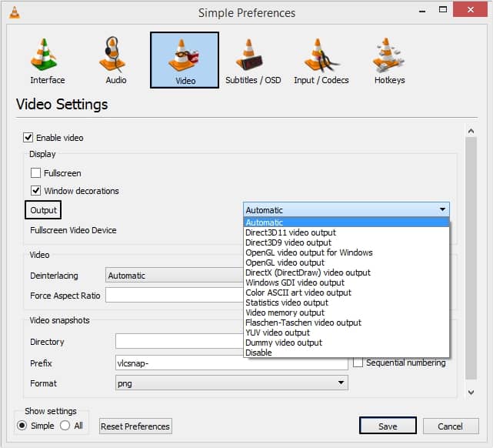493x448 pixels.
Task: Click the Fullscreen Video Device label
Action: pos(73,230)
